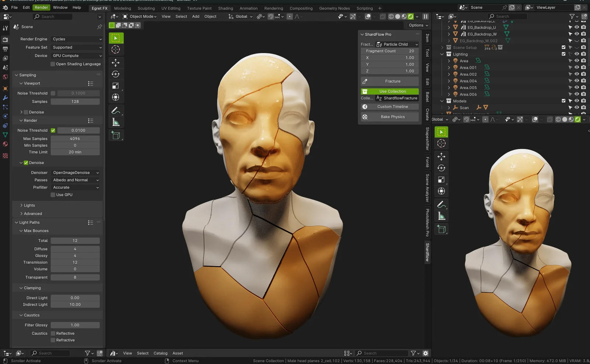Hide the Area.002 light in the outliner
The width and height of the screenshot is (590, 364).
point(577,74)
